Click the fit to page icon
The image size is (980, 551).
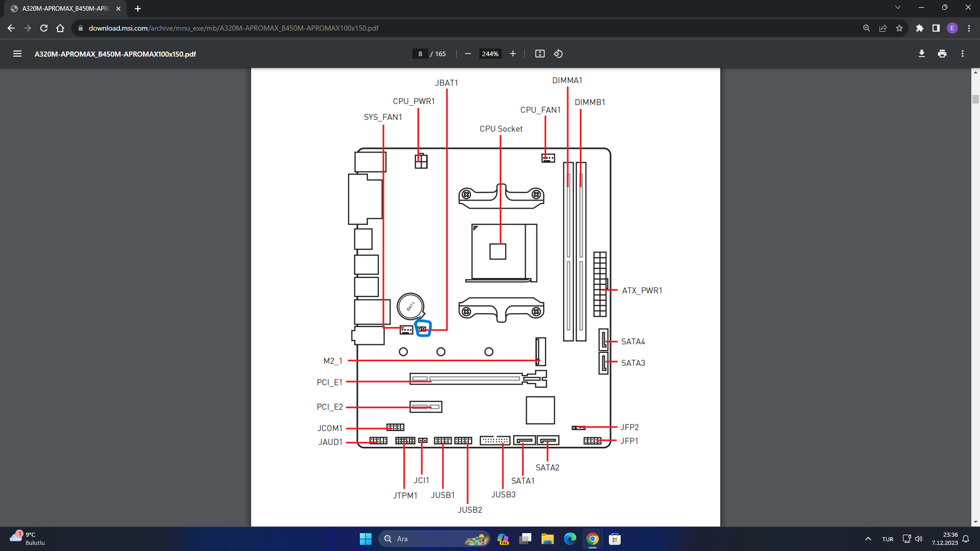[540, 54]
